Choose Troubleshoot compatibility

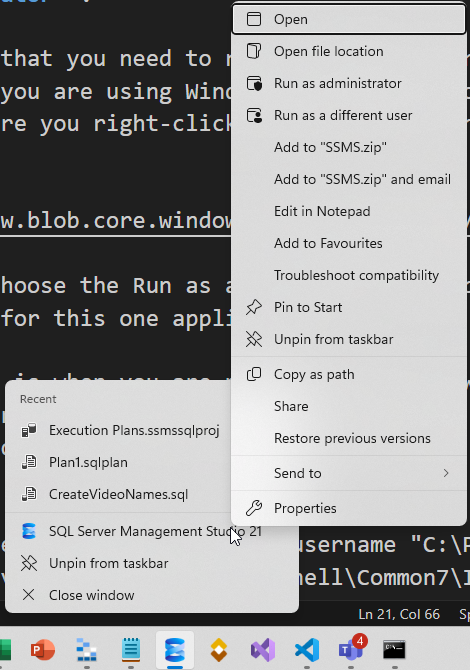(x=349, y=276)
